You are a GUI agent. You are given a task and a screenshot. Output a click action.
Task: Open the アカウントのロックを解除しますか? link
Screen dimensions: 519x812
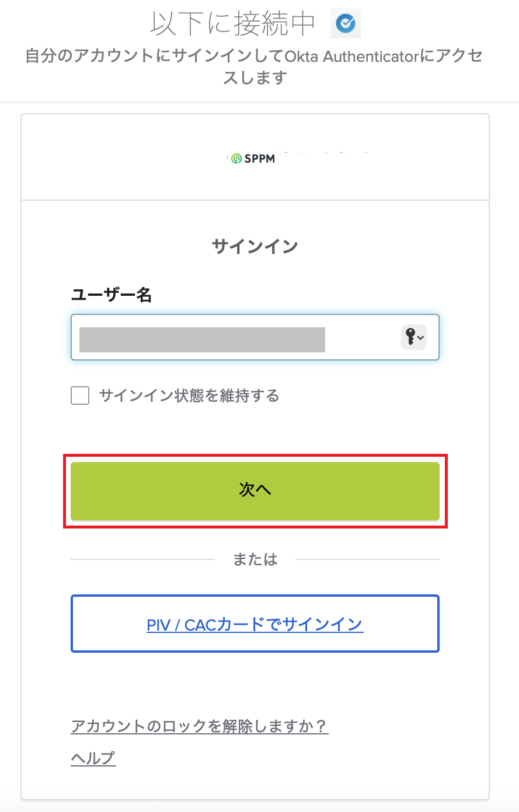coord(200,726)
